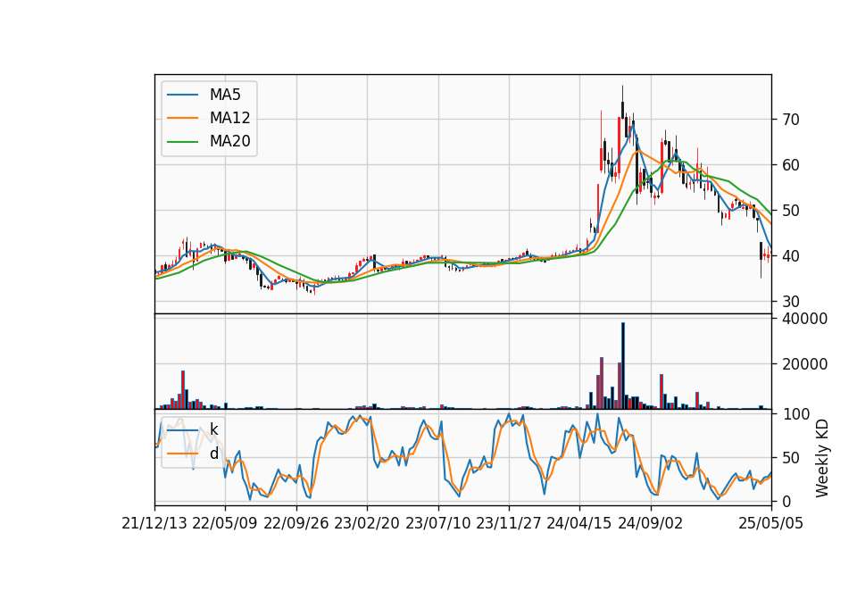
Task: Click the 23/02/20 date axis label
Action: tap(367, 523)
